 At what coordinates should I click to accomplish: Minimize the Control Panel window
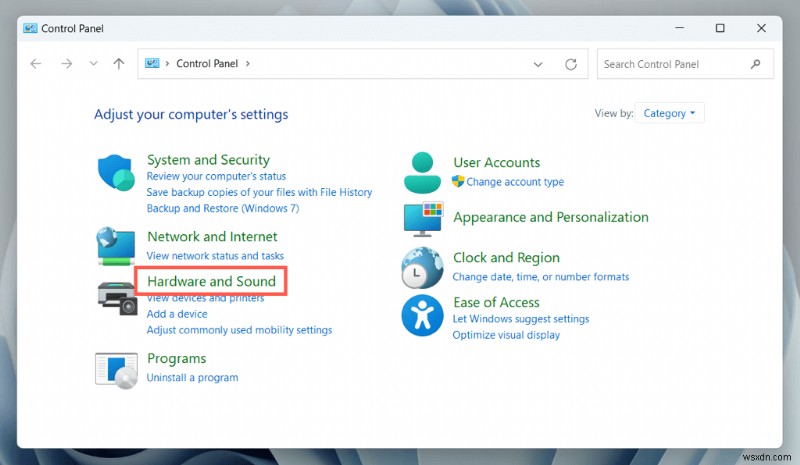tap(680, 28)
